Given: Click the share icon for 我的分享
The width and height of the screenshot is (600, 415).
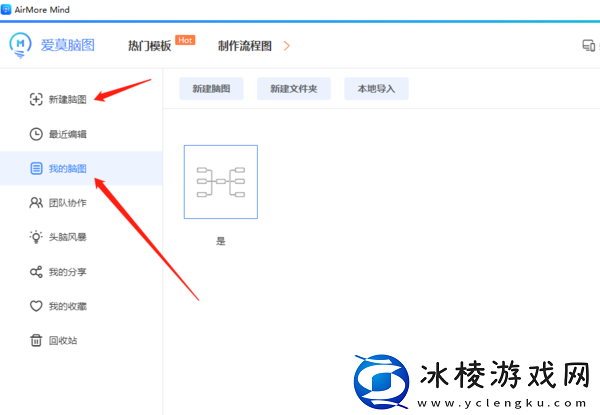Looking at the screenshot, I should [x=36, y=272].
